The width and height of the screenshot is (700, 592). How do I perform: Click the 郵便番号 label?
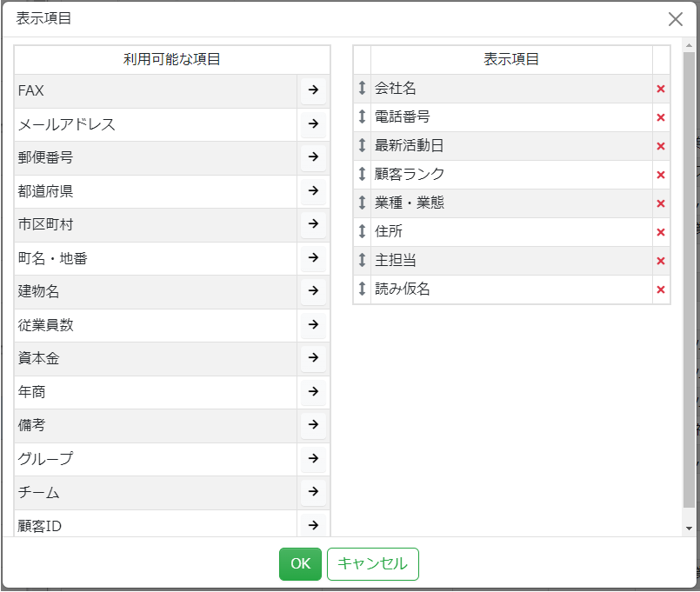pyautogui.click(x=45, y=157)
